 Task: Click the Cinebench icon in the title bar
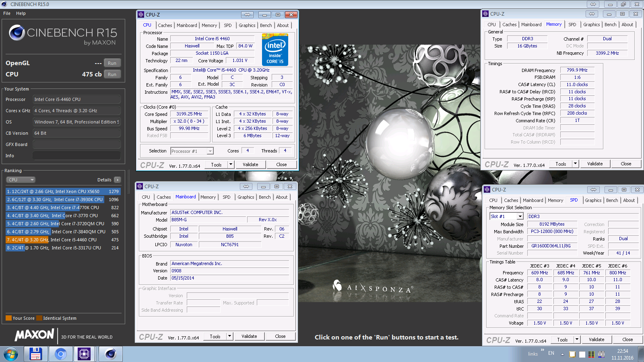point(4,4)
